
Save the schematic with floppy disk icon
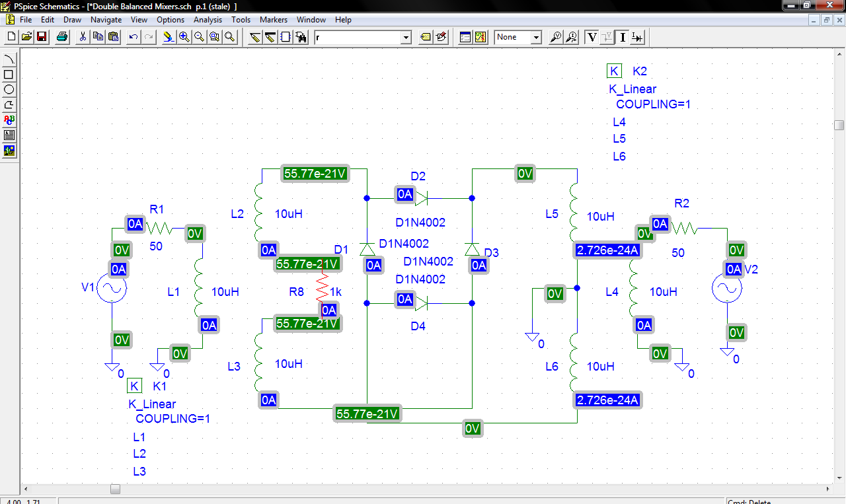(42, 37)
